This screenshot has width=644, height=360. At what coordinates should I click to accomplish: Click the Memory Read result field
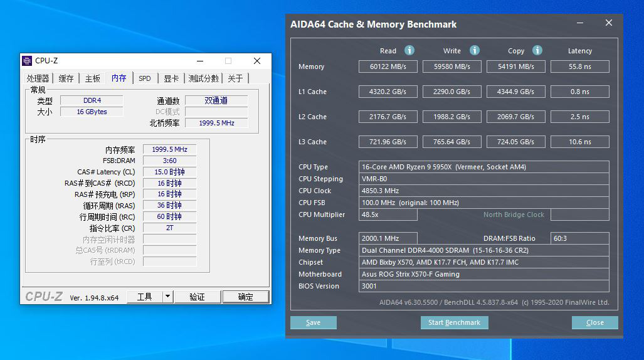tap(388, 66)
